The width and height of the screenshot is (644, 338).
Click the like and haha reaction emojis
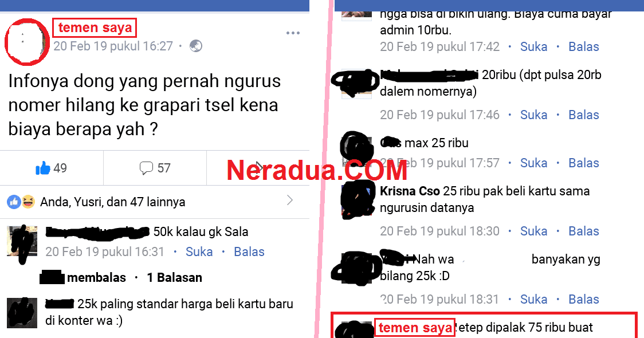(x=21, y=202)
